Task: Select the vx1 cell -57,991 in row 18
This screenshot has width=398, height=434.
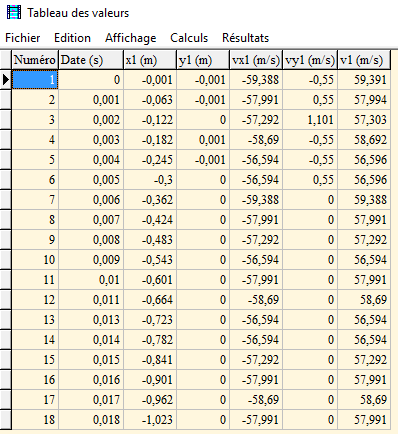Action: tap(256, 420)
